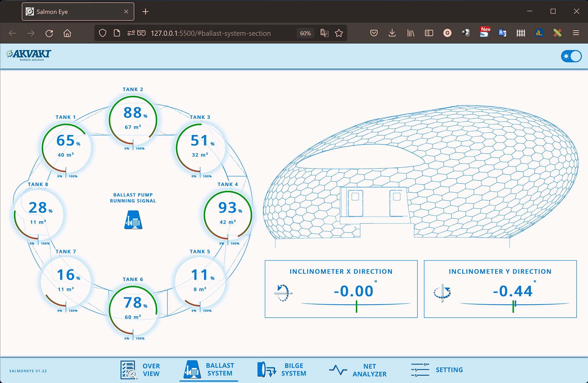The width and height of the screenshot is (588, 383).
Task: Click the Overview checklist icon
Action: point(128,370)
